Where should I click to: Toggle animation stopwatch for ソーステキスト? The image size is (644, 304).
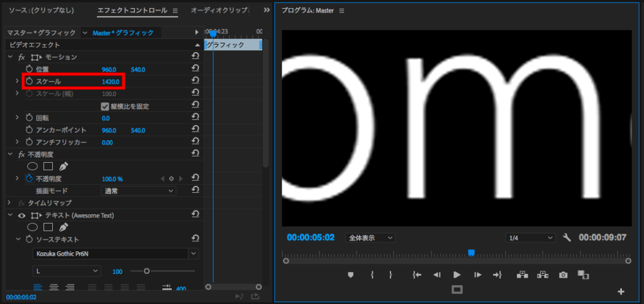(29, 239)
